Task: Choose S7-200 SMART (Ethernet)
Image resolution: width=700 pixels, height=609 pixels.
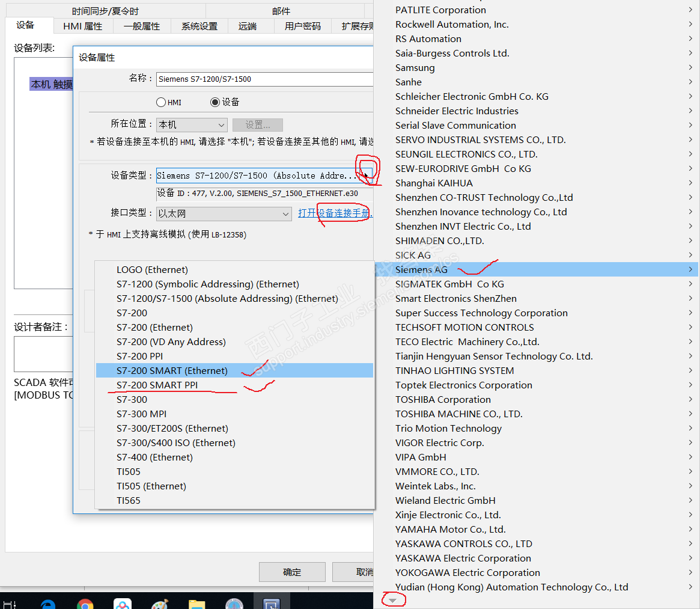Action: click(x=235, y=370)
